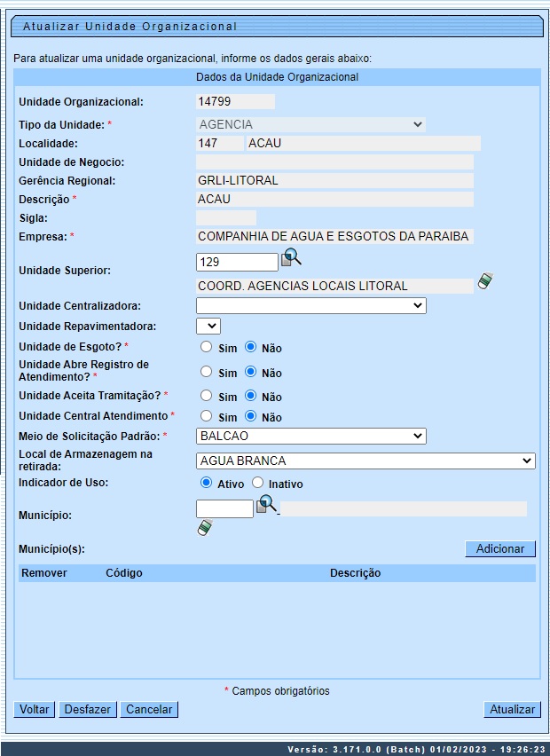The width and height of the screenshot is (550, 756).
Task: Focus the Município code input field
Action: [224, 508]
